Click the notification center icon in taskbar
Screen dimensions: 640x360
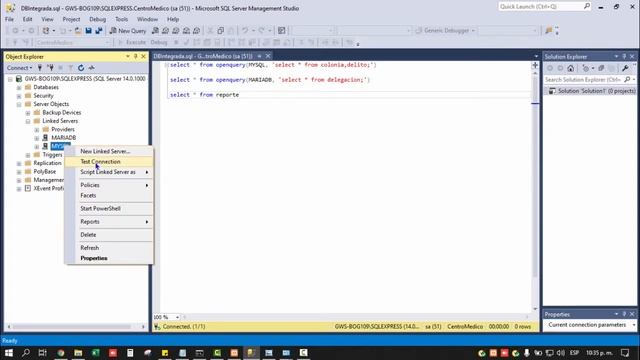[625, 353]
